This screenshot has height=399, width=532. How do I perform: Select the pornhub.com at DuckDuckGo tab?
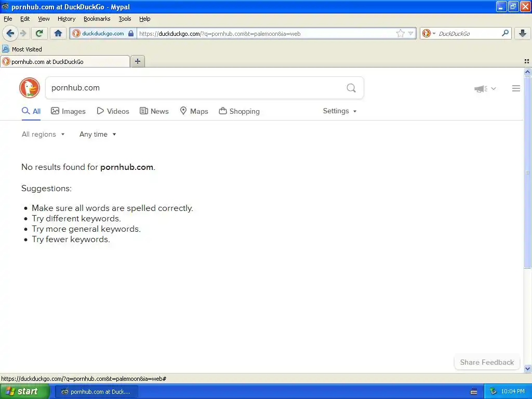point(65,61)
